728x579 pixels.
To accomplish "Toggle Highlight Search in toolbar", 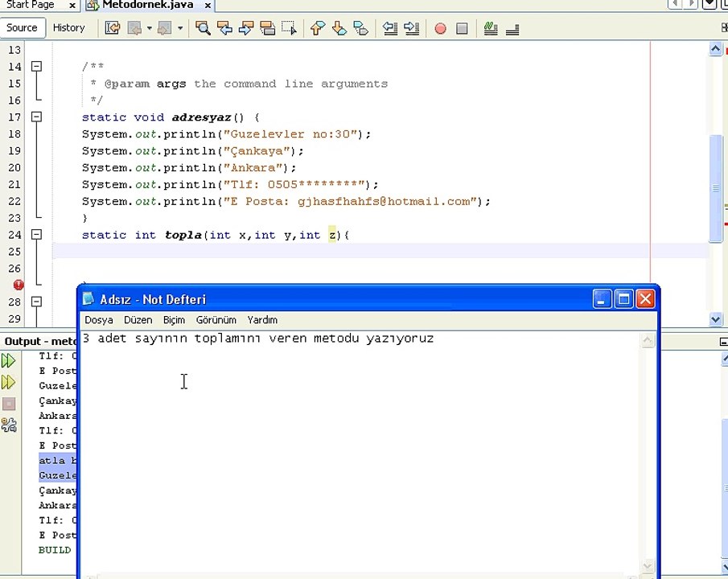I will click(267, 28).
